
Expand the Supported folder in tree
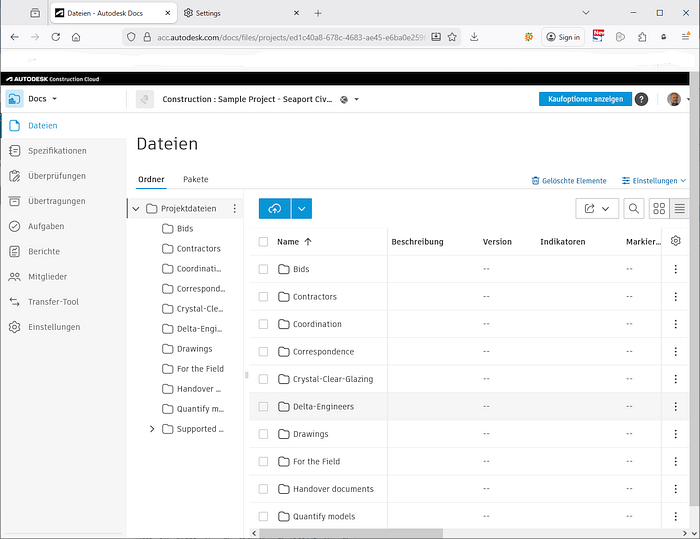click(152, 429)
